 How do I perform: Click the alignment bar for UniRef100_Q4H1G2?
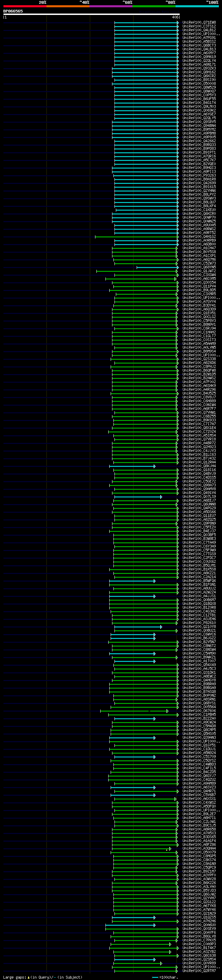coord(137,237)
